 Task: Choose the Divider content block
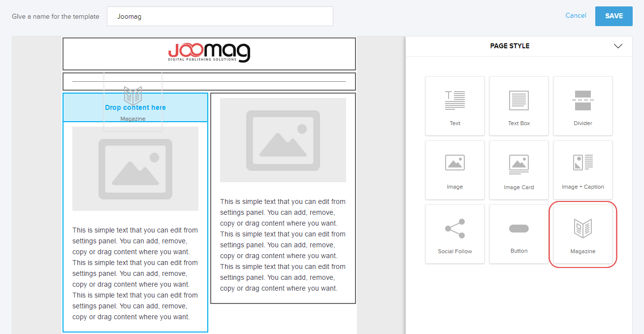pyautogui.click(x=582, y=105)
